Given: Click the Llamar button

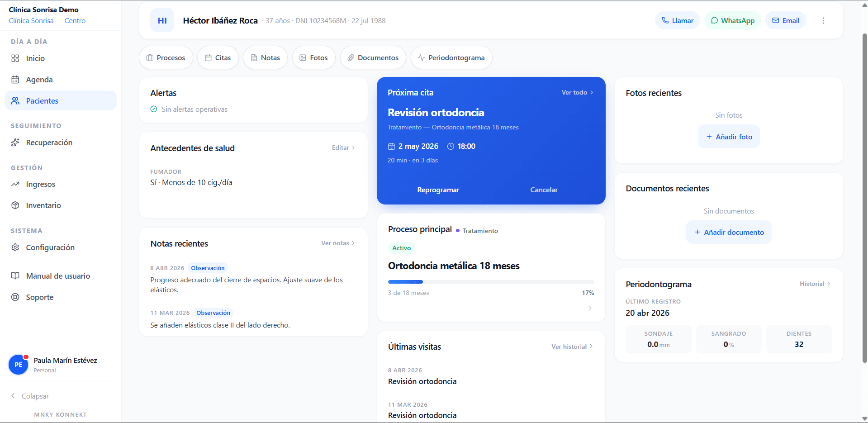Looking at the screenshot, I should tap(678, 20).
